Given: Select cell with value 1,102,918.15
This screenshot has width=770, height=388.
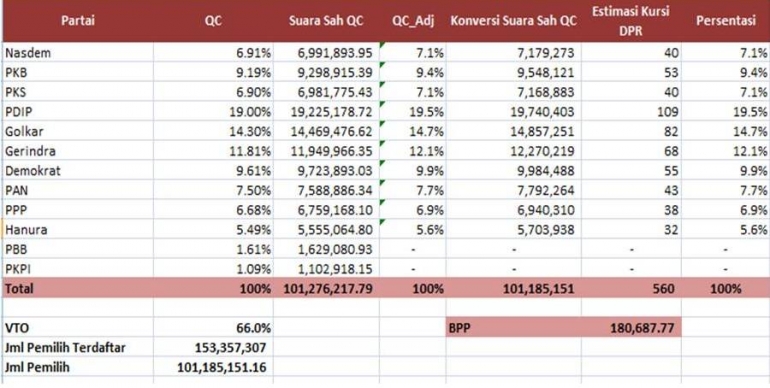Looking at the screenshot, I should pos(326,269).
